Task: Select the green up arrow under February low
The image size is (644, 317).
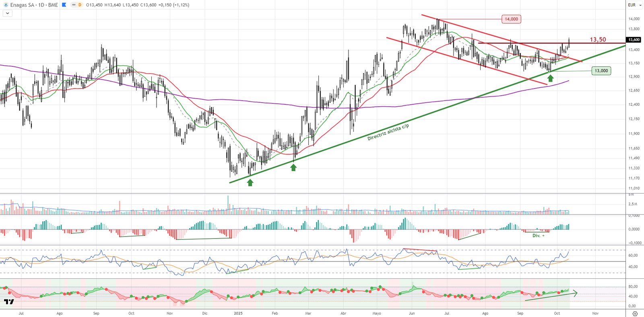Action: tap(293, 167)
